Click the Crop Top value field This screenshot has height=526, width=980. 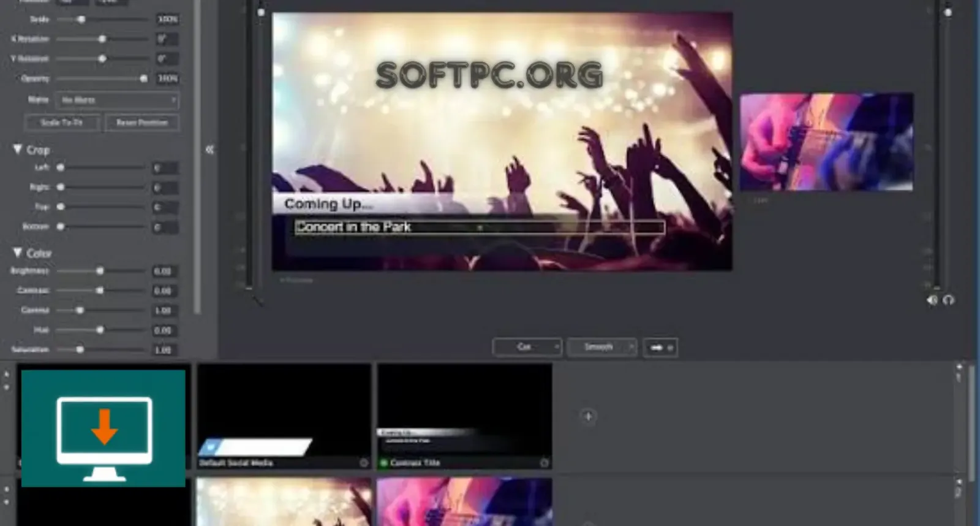165,207
